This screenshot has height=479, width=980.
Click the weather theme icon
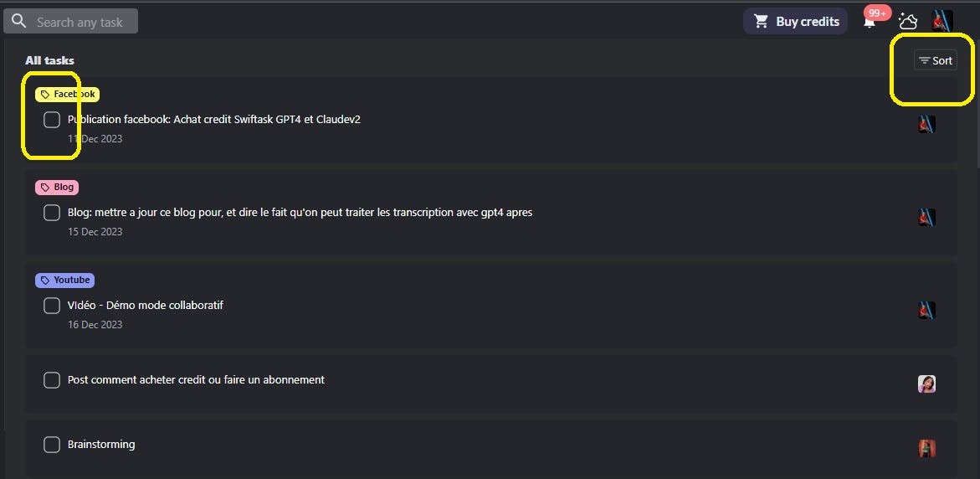coord(908,22)
